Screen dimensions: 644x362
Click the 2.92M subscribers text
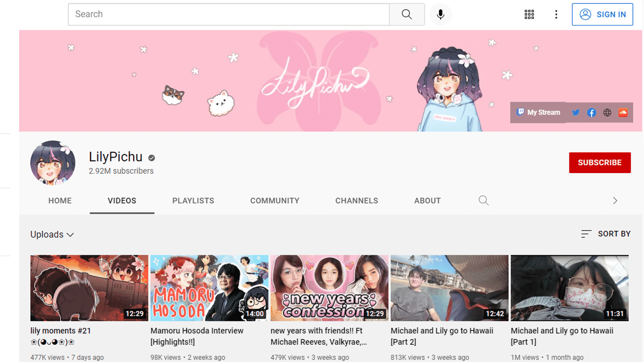point(121,171)
